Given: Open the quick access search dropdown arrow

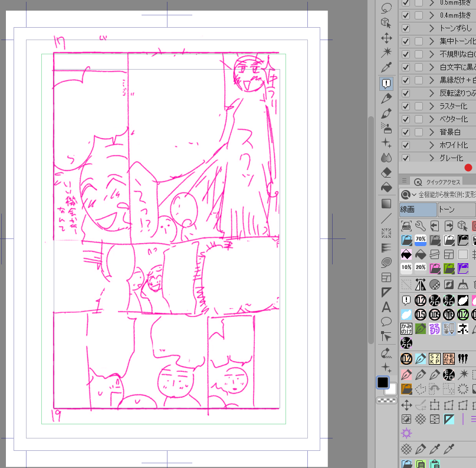Looking at the screenshot, I should (413, 195).
